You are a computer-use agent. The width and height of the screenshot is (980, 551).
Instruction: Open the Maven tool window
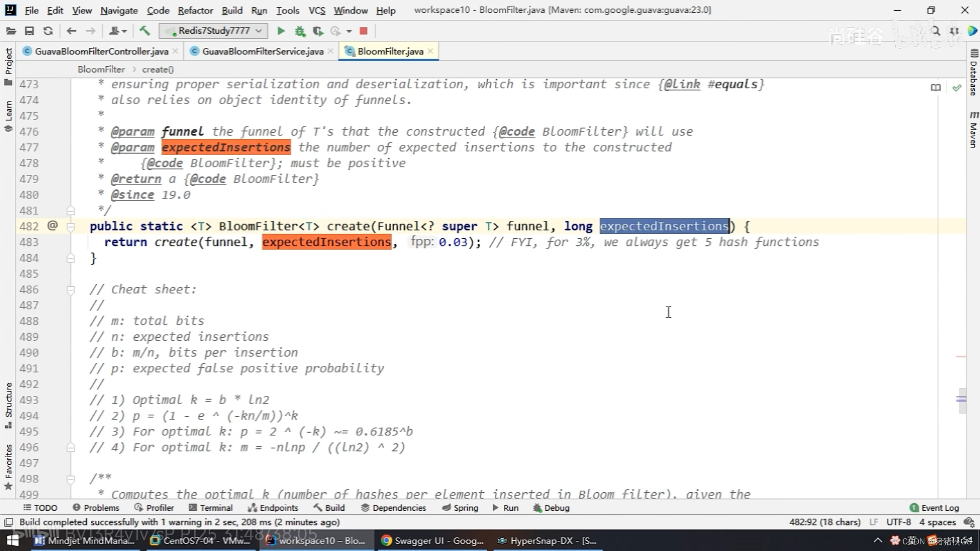click(973, 130)
